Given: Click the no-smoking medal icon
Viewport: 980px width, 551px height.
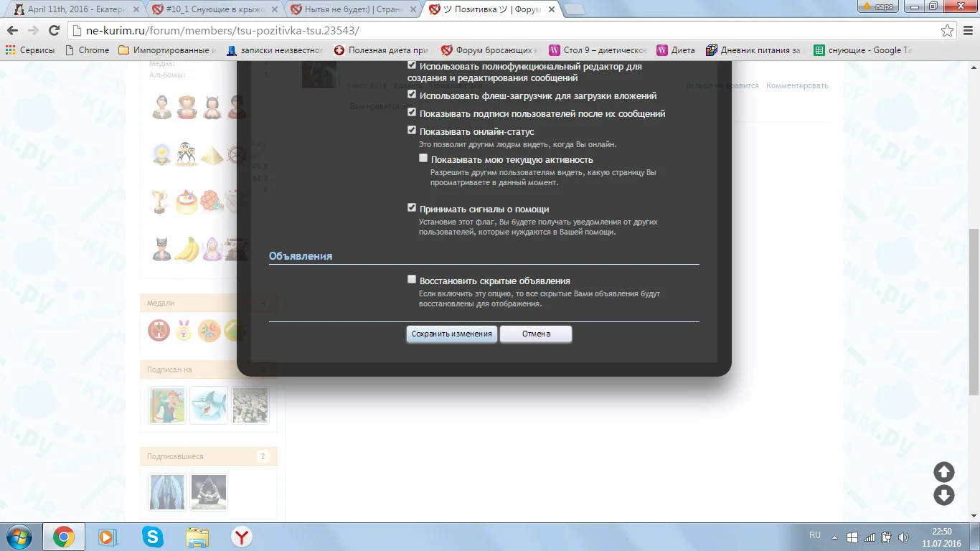Looking at the screenshot, I should pos(159,330).
